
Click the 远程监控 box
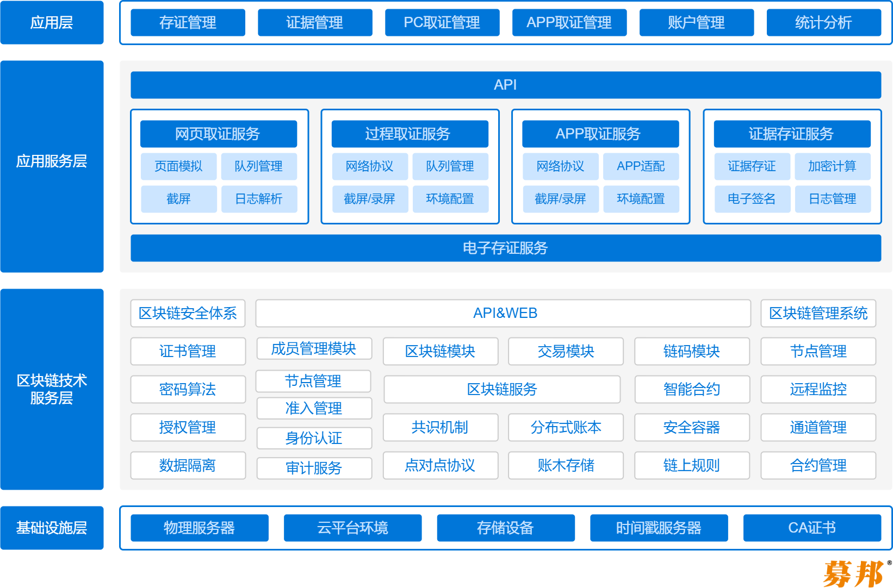click(818, 390)
